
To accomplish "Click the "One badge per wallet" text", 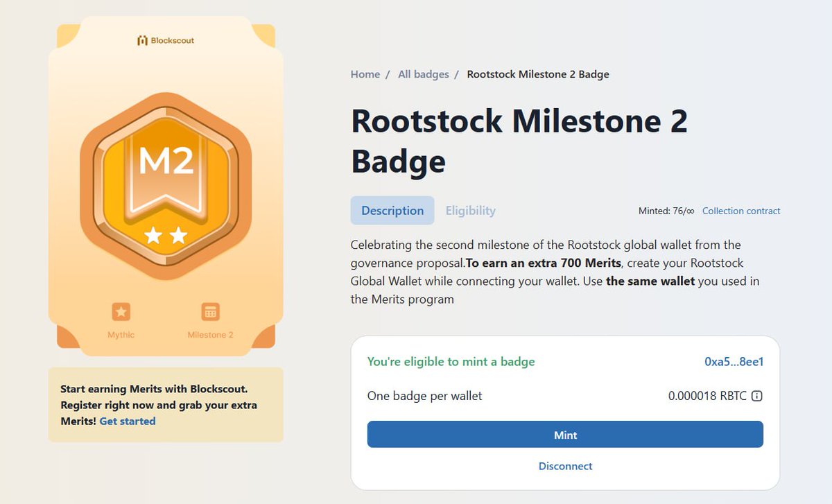I will click(425, 397).
